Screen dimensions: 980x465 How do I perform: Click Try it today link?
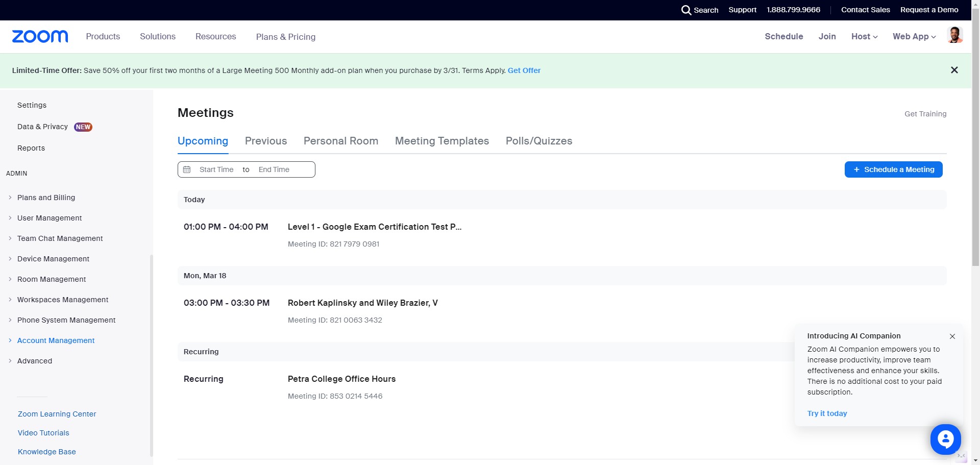tap(827, 413)
